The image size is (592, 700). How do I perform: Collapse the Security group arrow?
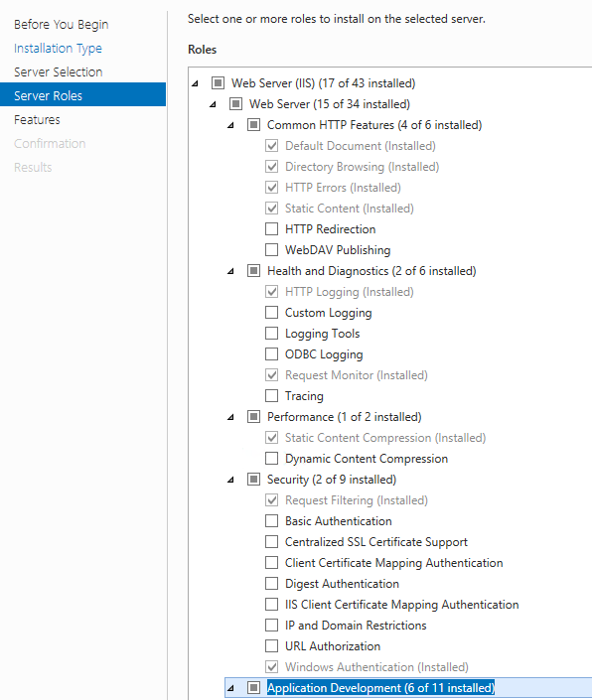[230, 480]
